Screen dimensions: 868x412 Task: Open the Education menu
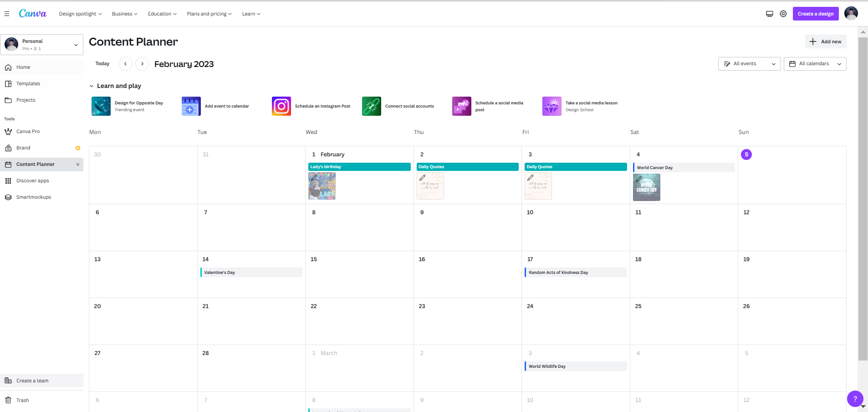click(162, 14)
